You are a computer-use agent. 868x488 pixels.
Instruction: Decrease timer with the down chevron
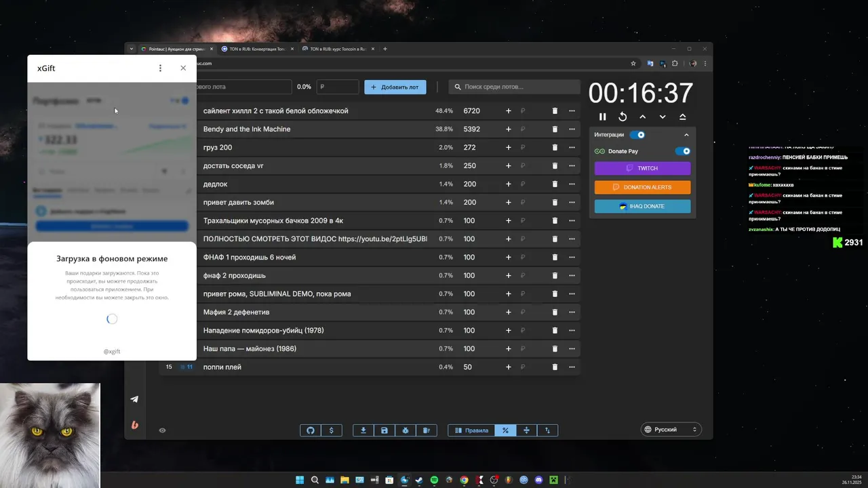663,117
